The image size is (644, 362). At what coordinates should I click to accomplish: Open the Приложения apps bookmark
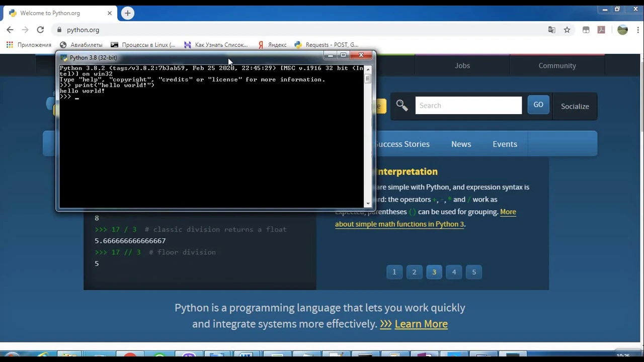tap(29, 45)
